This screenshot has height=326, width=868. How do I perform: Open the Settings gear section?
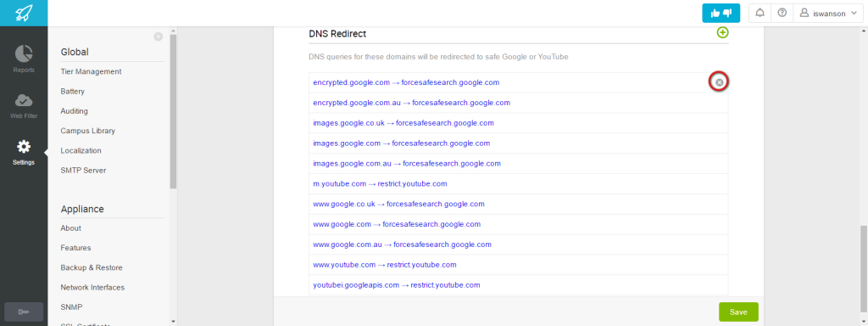[x=24, y=153]
